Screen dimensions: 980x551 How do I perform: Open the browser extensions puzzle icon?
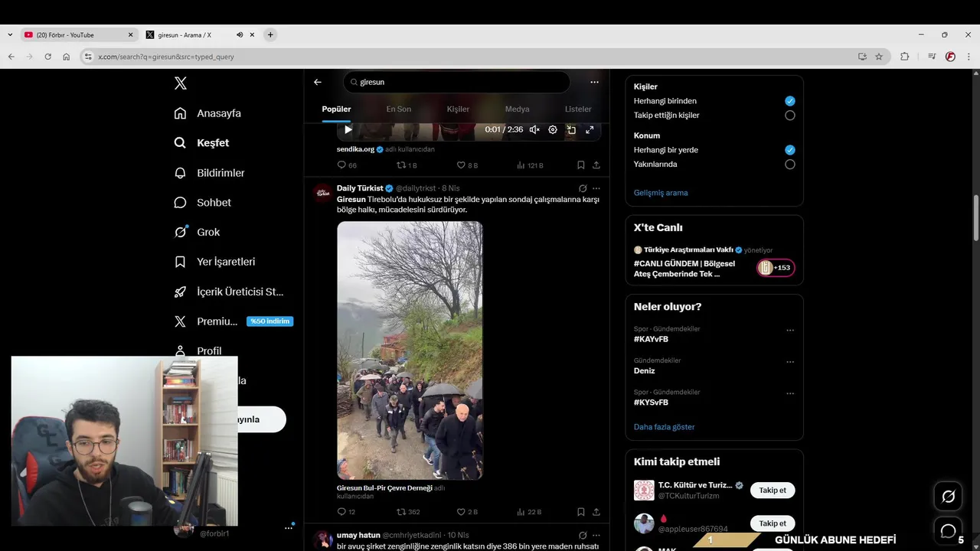pos(905,57)
